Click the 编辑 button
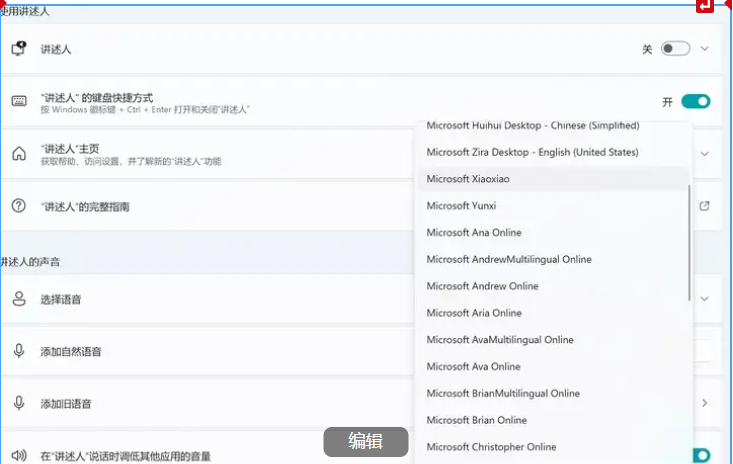The width and height of the screenshot is (733, 464). click(366, 442)
